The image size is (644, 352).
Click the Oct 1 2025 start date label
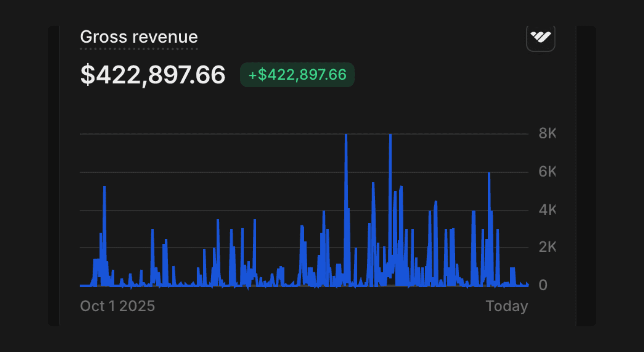(x=117, y=306)
